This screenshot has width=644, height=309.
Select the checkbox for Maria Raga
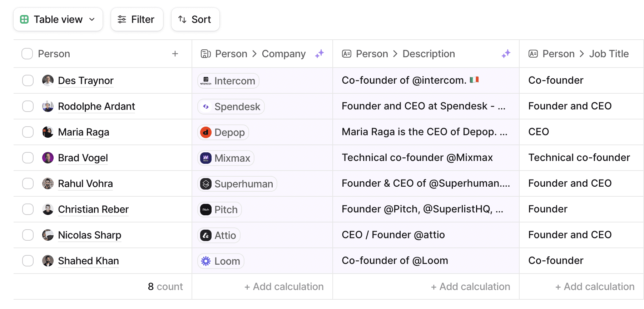(x=28, y=132)
